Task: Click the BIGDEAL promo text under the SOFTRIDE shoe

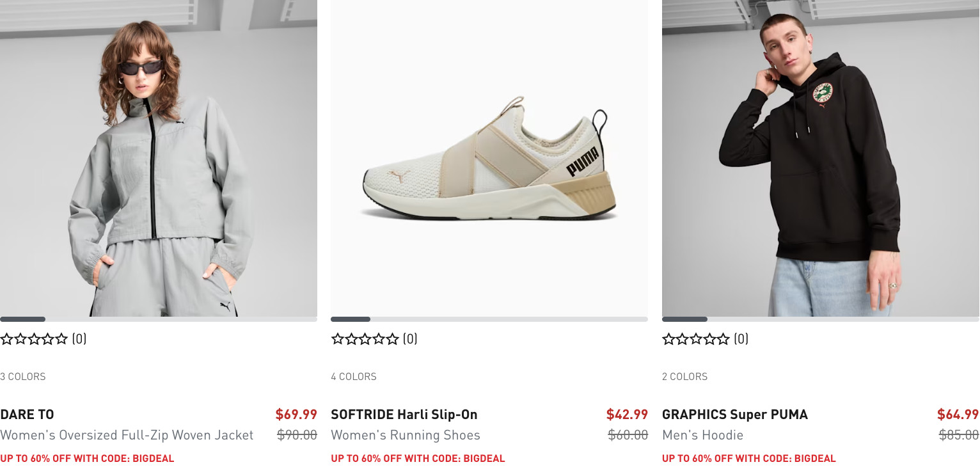Action: [x=418, y=458]
